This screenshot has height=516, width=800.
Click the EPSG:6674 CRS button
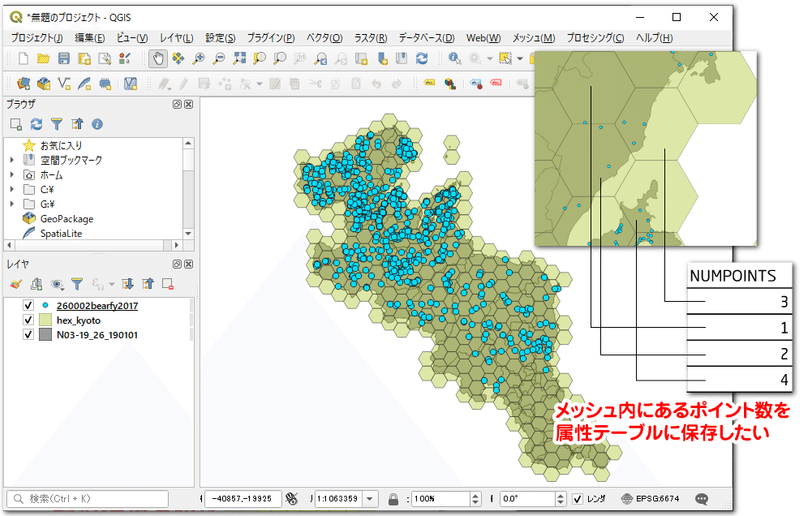(x=651, y=499)
